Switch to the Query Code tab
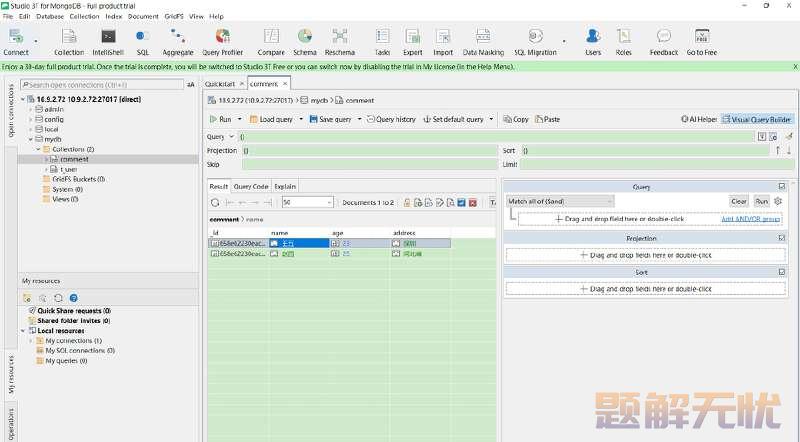Image resolution: width=800 pixels, height=442 pixels. [x=251, y=186]
